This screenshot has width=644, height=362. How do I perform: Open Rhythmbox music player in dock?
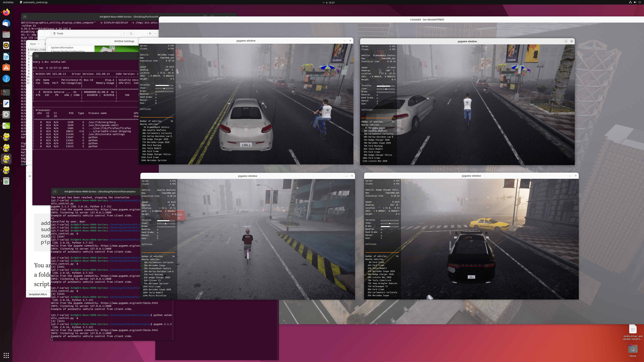(6, 45)
